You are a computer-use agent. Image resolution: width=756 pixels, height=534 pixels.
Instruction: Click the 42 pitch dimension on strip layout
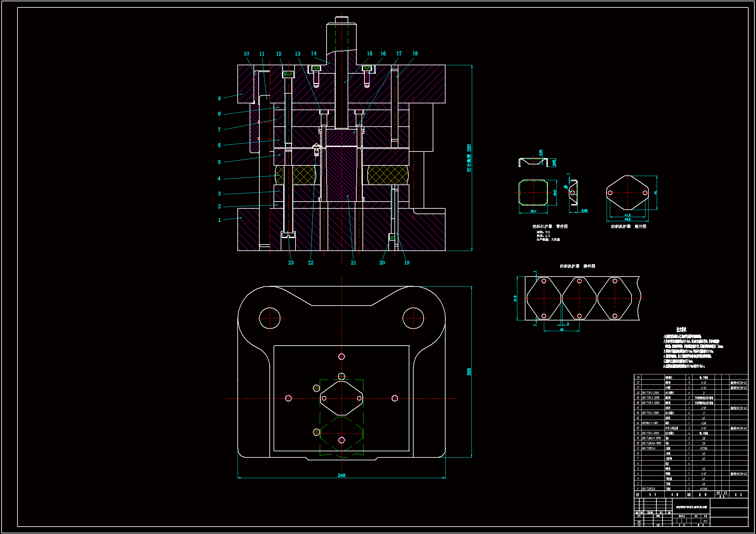tap(562, 330)
